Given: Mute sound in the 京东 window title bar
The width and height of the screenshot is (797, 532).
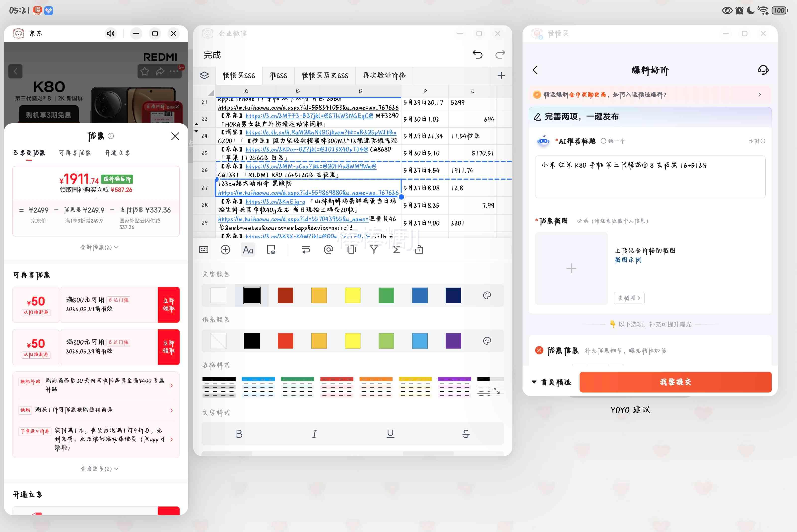Looking at the screenshot, I should [111, 33].
